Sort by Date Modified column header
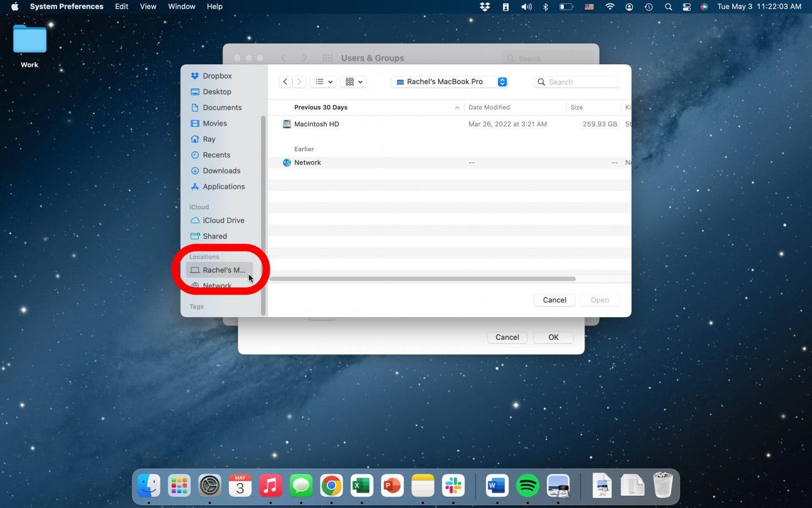The height and width of the screenshot is (508, 812). click(489, 107)
